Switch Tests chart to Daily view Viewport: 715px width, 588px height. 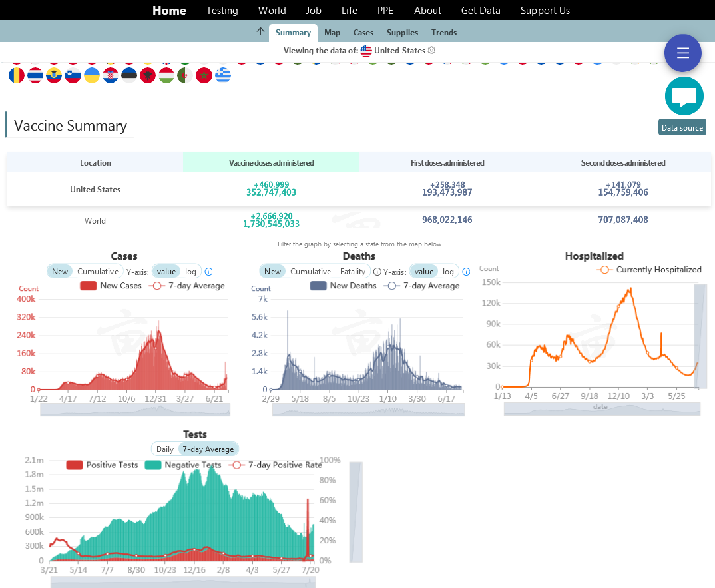point(164,449)
